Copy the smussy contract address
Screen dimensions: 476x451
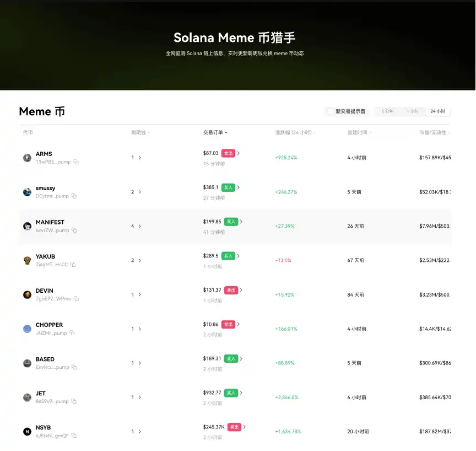pyautogui.click(x=74, y=196)
